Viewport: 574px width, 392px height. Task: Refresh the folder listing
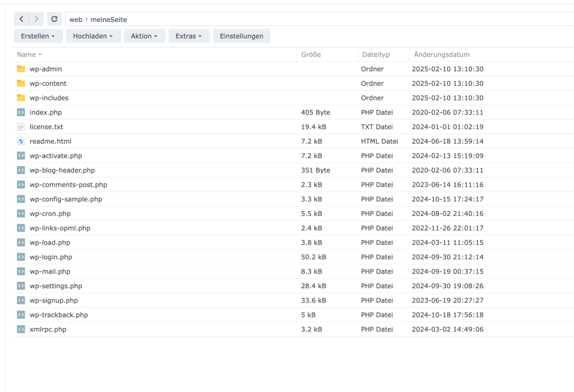click(54, 19)
